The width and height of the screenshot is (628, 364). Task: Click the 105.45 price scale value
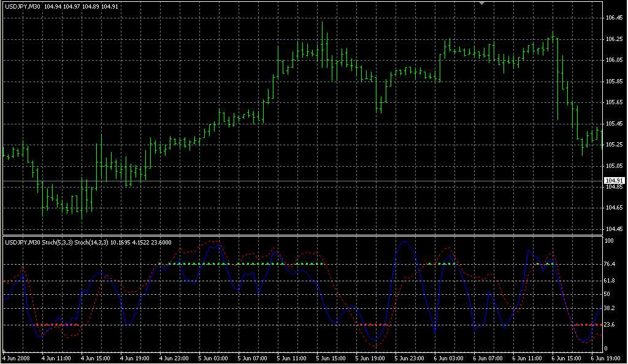613,124
